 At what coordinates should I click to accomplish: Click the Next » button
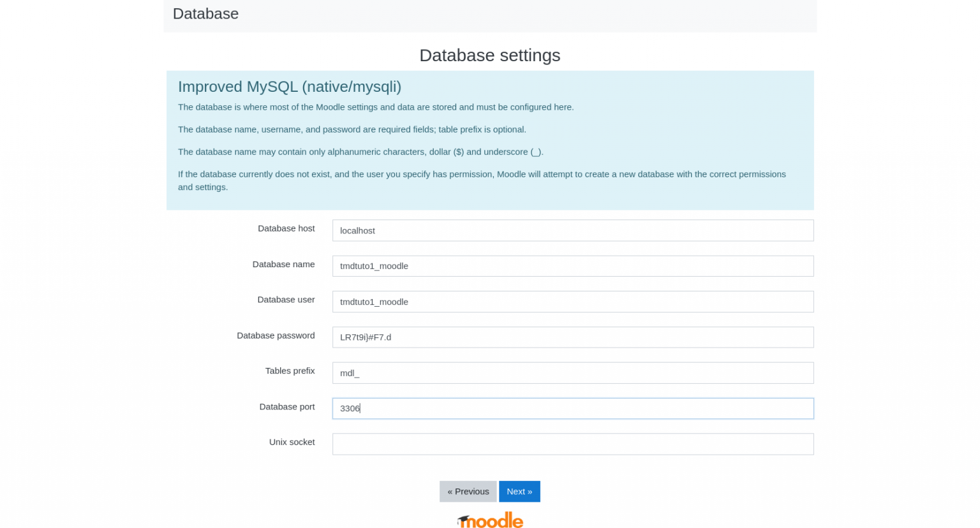pyautogui.click(x=519, y=491)
